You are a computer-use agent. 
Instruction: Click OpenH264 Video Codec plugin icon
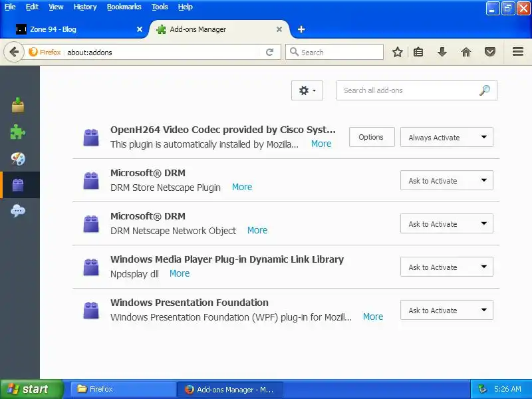pyautogui.click(x=91, y=138)
